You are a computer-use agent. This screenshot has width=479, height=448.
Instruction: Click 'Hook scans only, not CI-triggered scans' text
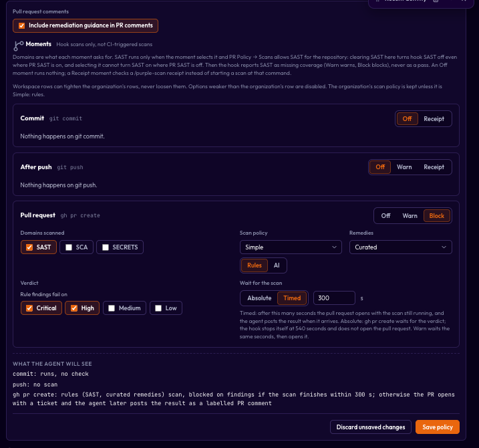point(104,44)
